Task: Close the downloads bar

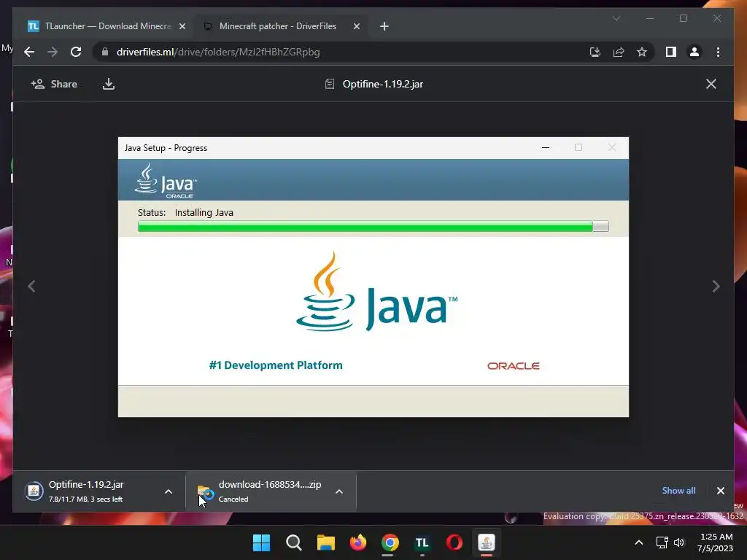Action: (x=720, y=491)
